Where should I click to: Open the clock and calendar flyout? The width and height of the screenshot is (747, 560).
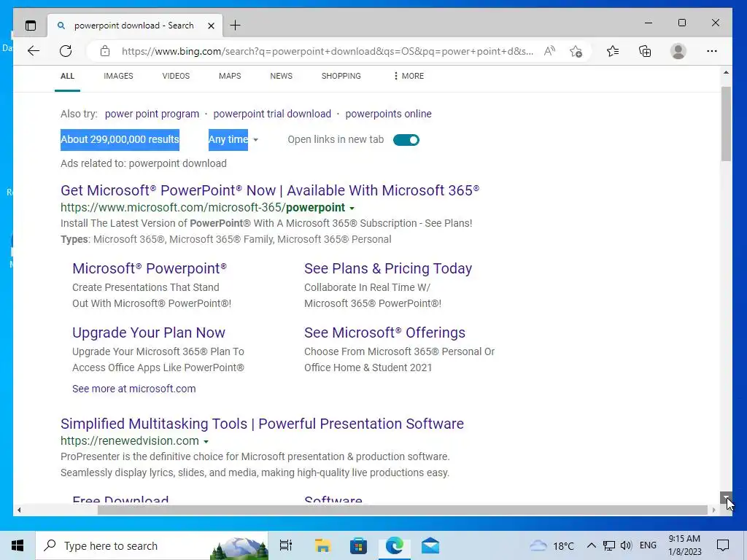tap(684, 545)
